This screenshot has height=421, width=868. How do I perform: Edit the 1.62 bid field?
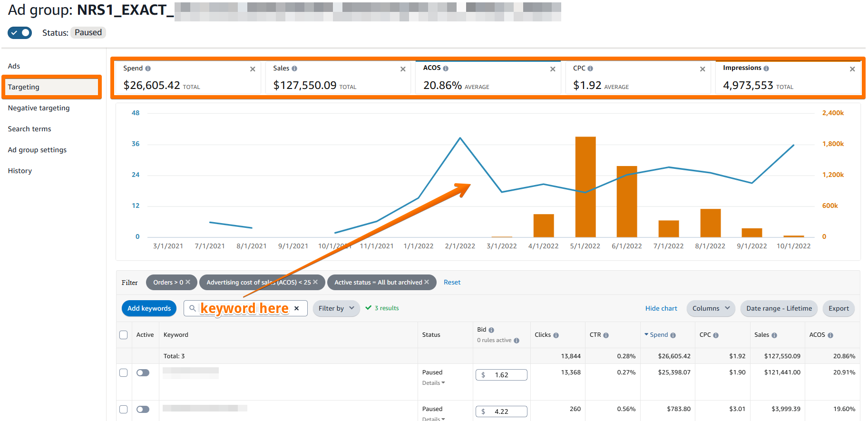click(x=501, y=375)
